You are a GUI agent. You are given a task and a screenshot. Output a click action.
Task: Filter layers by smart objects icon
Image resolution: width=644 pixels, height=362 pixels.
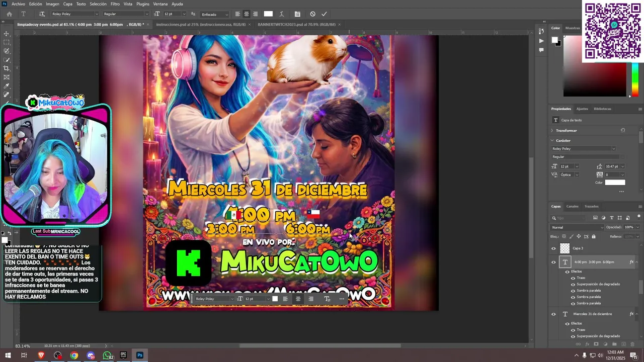coord(627,218)
